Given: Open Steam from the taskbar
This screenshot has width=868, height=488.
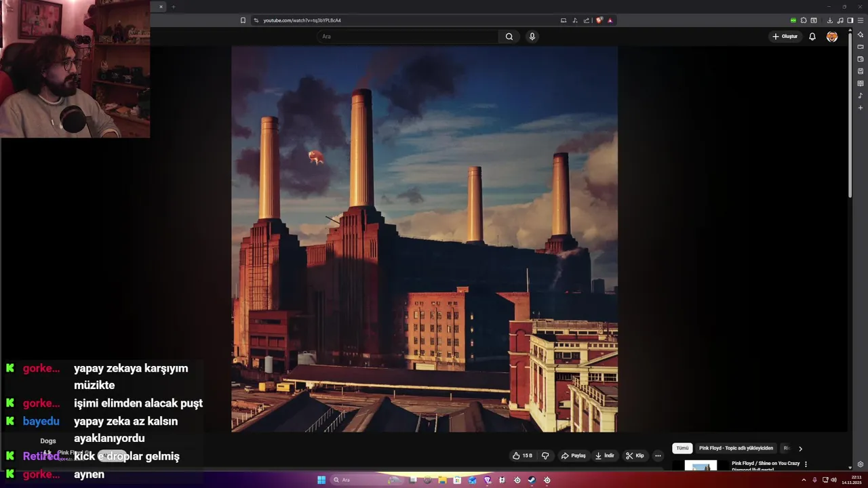Looking at the screenshot, I should [x=532, y=480].
